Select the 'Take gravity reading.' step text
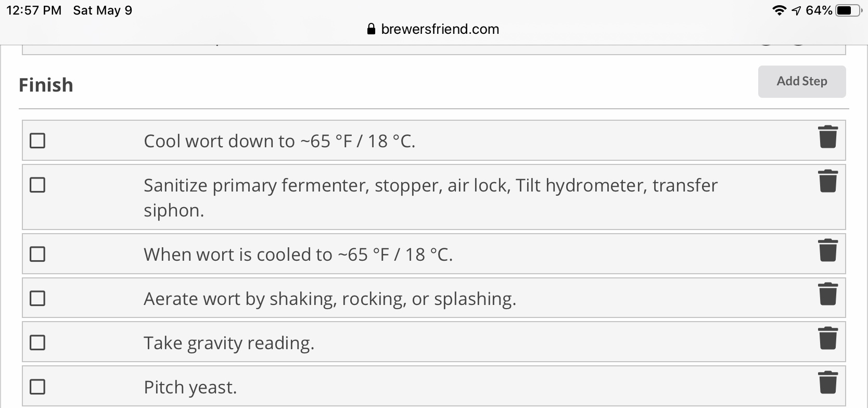868x408 pixels. click(x=229, y=343)
